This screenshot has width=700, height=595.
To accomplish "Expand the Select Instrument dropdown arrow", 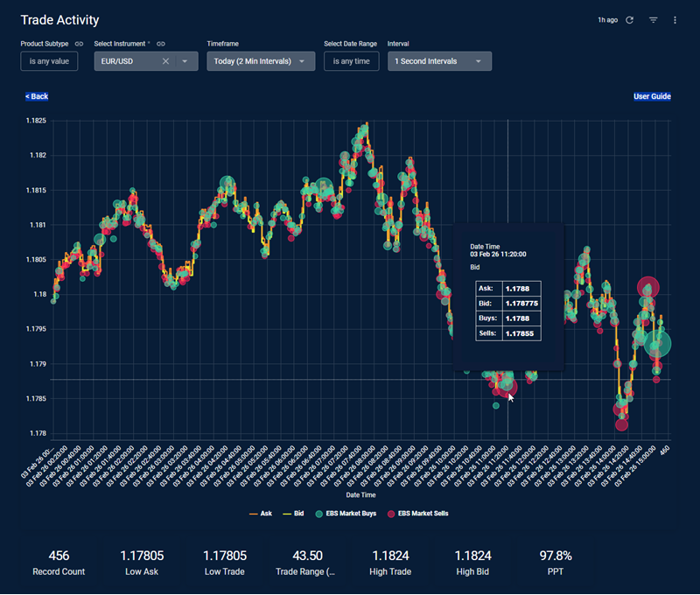I will click(185, 61).
